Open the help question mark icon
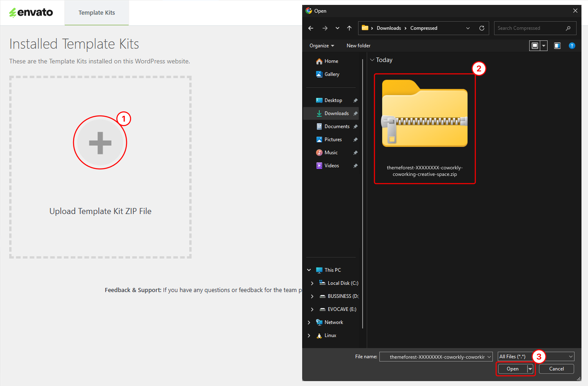This screenshot has width=588, height=386. [x=572, y=46]
